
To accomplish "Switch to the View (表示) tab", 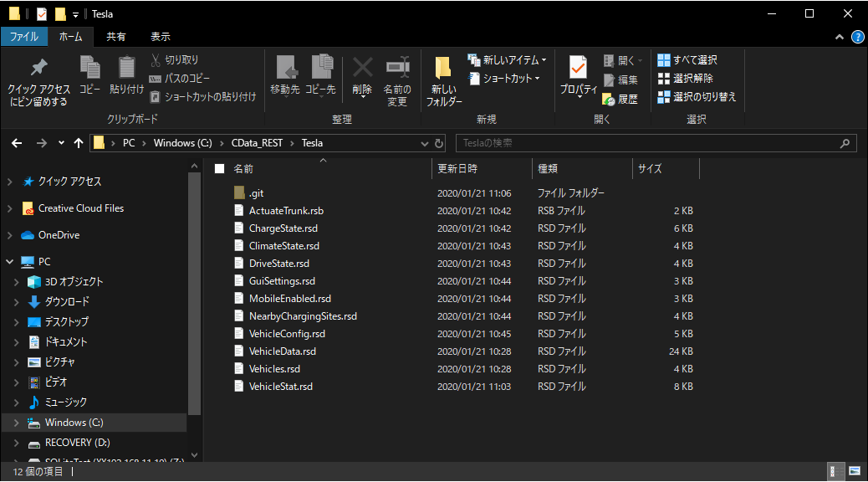I will 161,37.
